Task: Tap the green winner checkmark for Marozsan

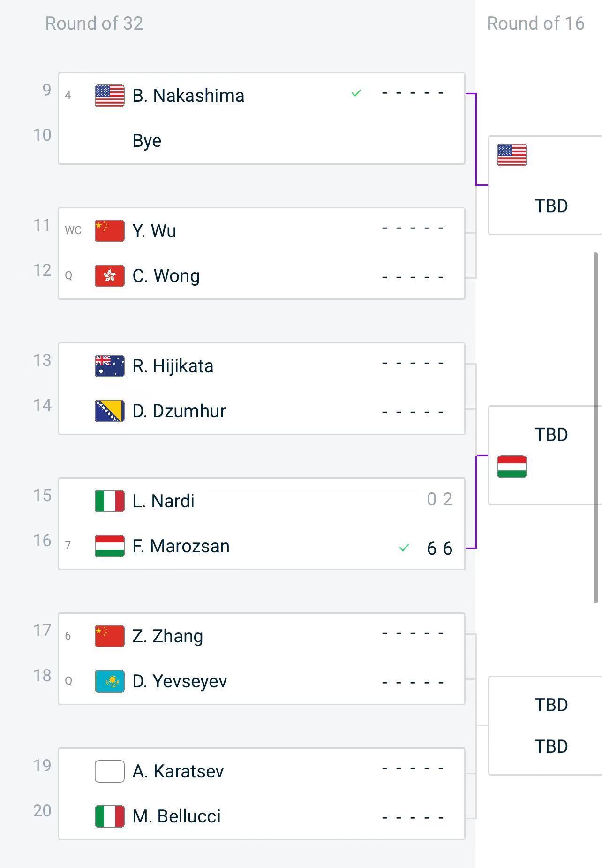Action: [x=404, y=548]
